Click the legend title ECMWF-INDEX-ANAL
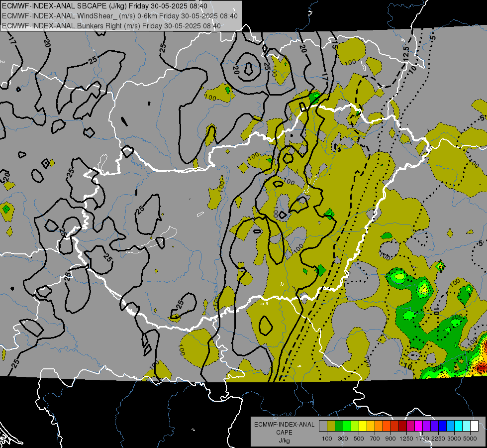The image size is (487, 448). click(x=284, y=425)
